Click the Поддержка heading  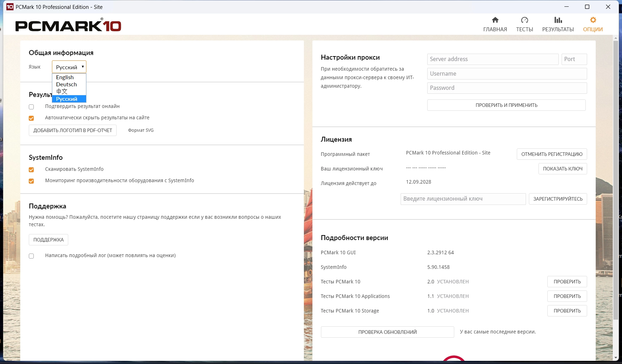(47, 206)
